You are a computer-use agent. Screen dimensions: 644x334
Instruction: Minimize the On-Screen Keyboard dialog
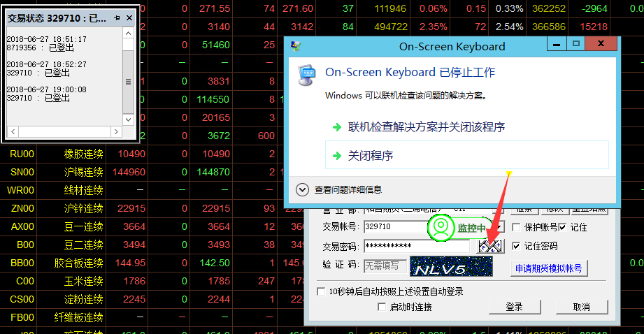tap(557, 44)
